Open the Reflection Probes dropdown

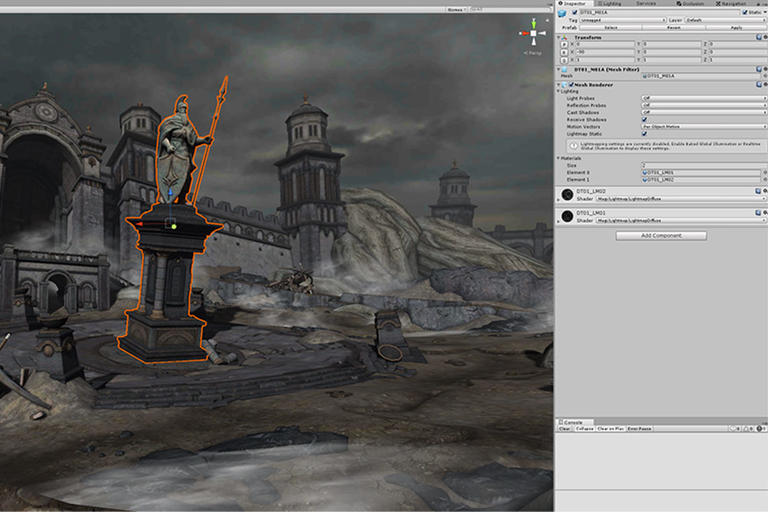(704, 105)
